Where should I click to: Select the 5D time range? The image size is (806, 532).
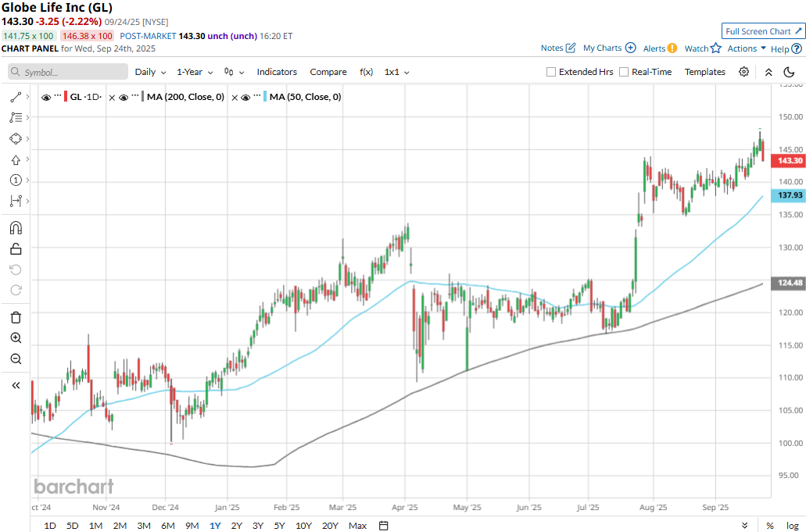73,525
